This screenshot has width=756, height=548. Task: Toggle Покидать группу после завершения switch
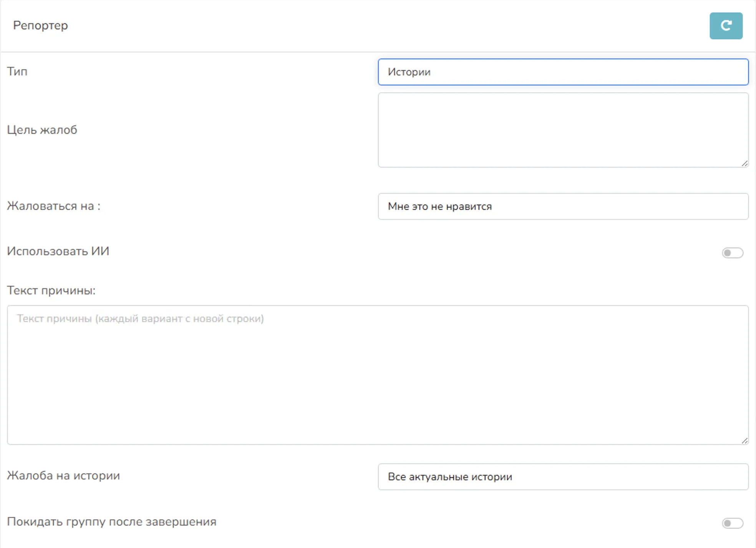pos(732,523)
